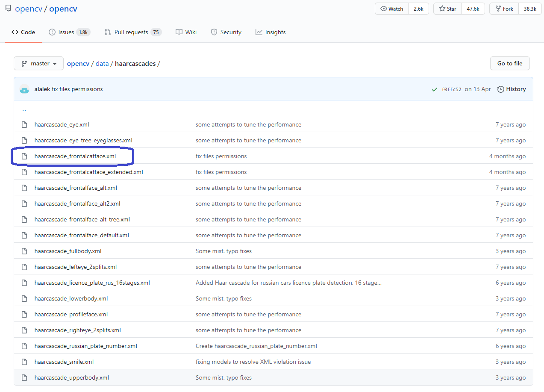Click the fork icon on the Fork button
This screenshot has width=544, height=392.
(x=498, y=9)
